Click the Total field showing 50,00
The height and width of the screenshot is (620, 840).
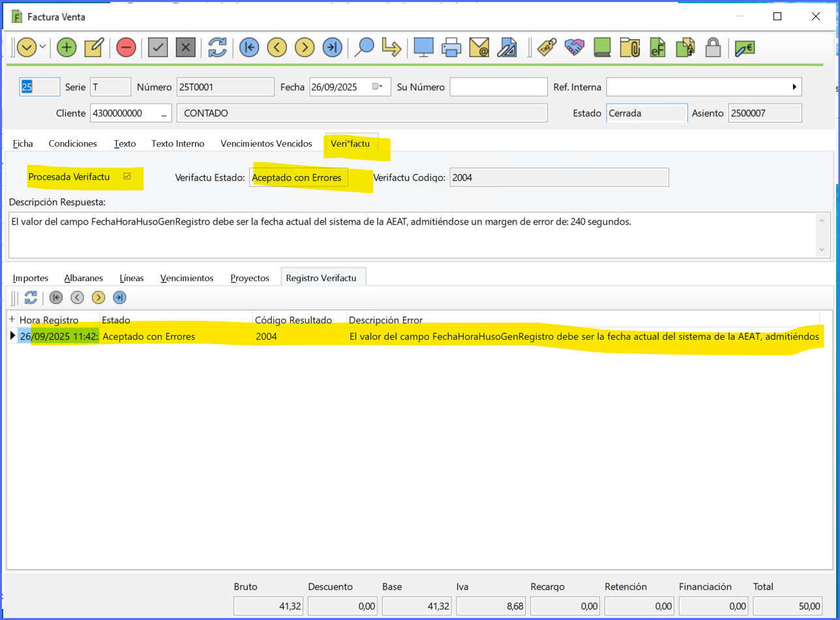click(788, 606)
